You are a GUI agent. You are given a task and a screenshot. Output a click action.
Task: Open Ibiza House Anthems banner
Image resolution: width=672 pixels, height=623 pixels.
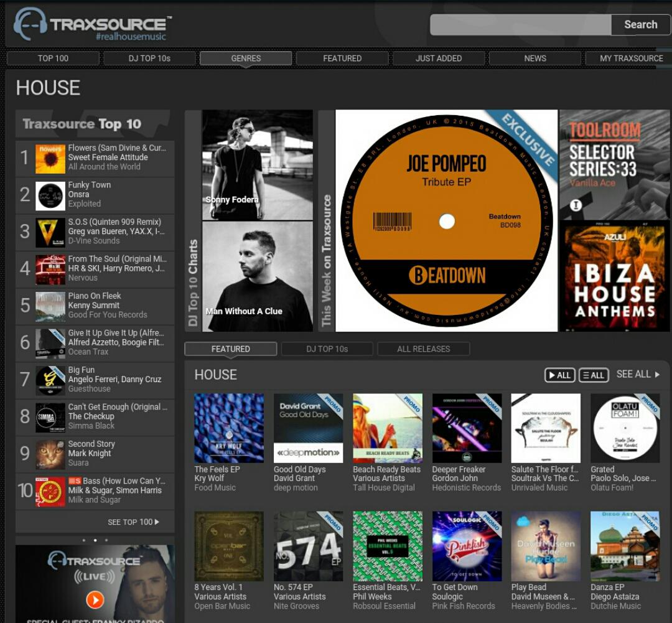(x=614, y=276)
